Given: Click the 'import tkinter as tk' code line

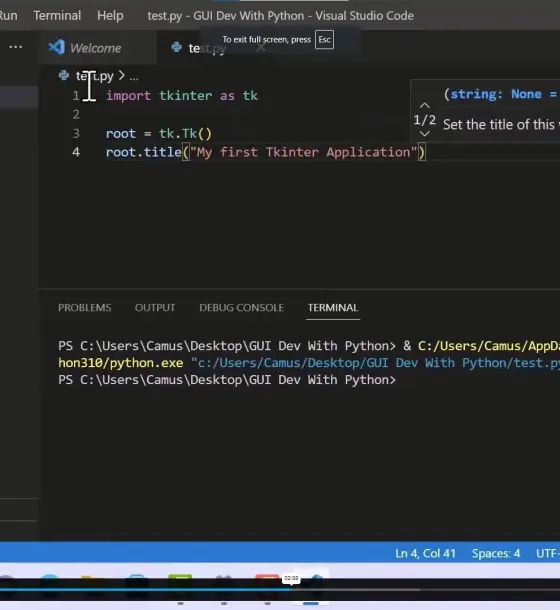Looking at the screenshot, I should [182, 96].
